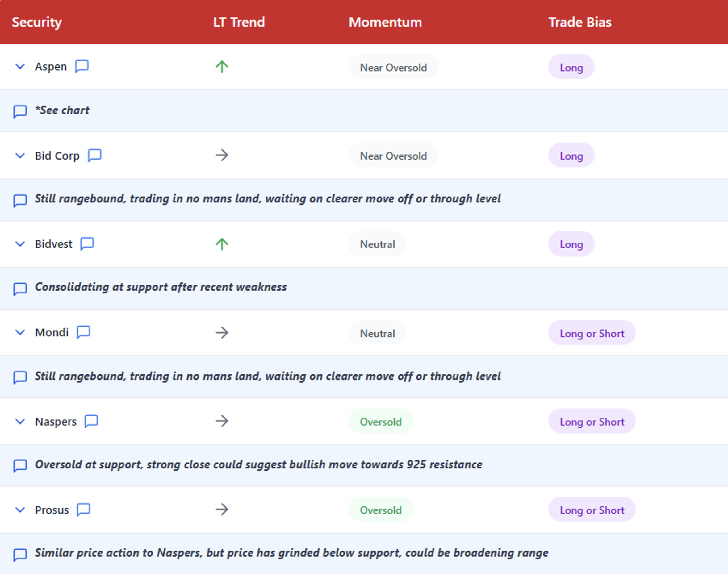Collapse the Aspen row chevron
This screenshot has width=728, height=574.
pyautogui.click(x=20, y=67)
